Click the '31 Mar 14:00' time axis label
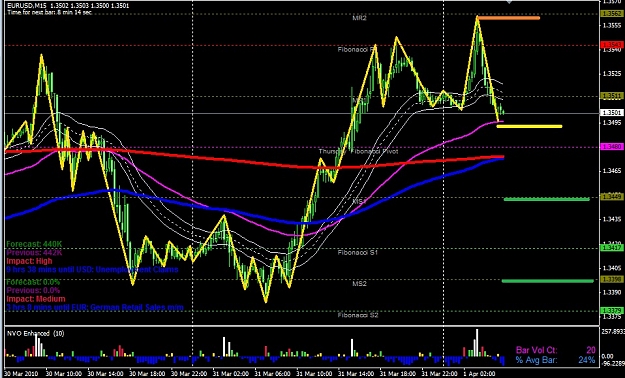 point(355,374)
